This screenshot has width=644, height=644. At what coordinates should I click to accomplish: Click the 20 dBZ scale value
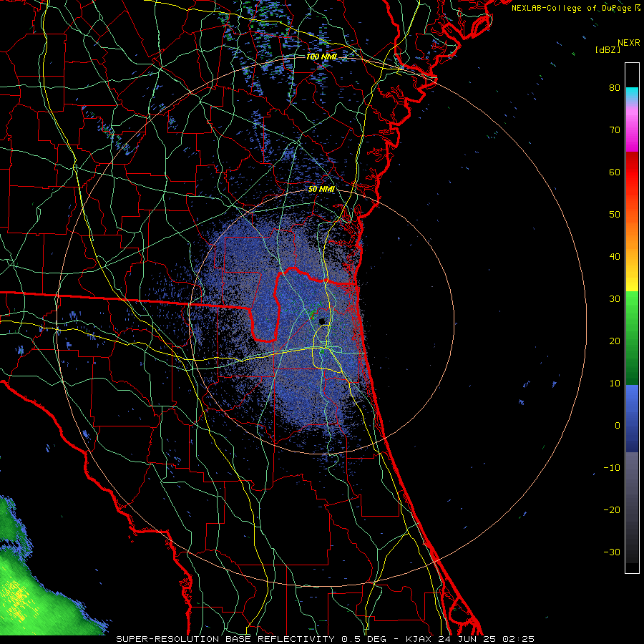point(615,341)
